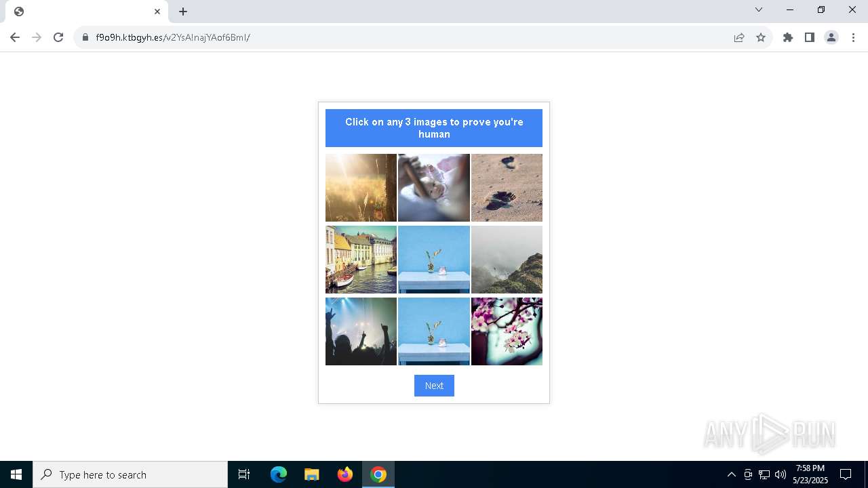Open the notification center icon
Screen dimensions: 868x488
(x=846, y=474)
